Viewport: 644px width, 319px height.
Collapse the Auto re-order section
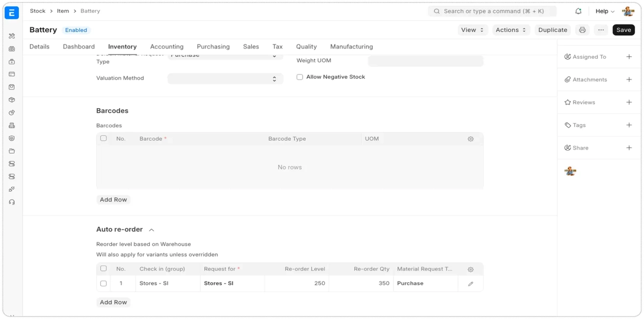click(x=151, y=230)
